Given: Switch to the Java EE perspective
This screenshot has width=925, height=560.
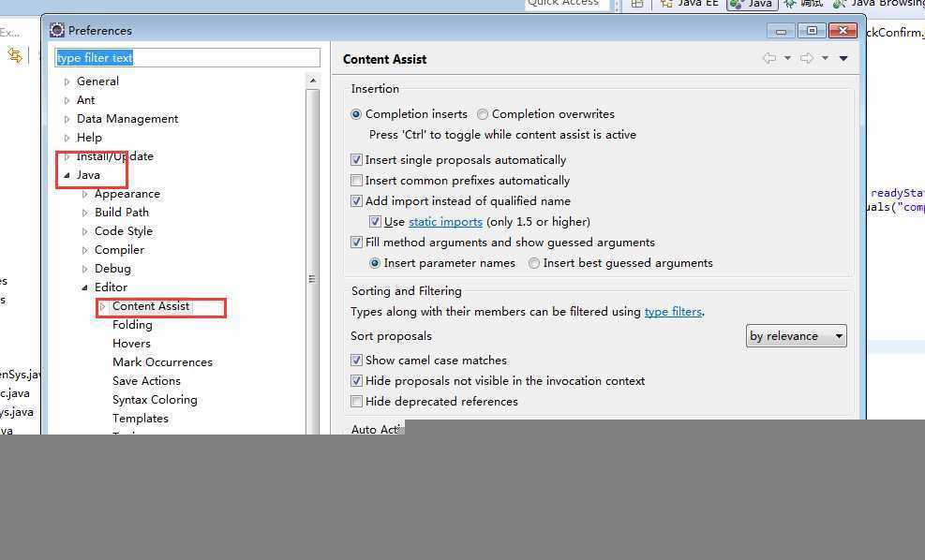Looking at the screenshot, I should coord(690,4).
